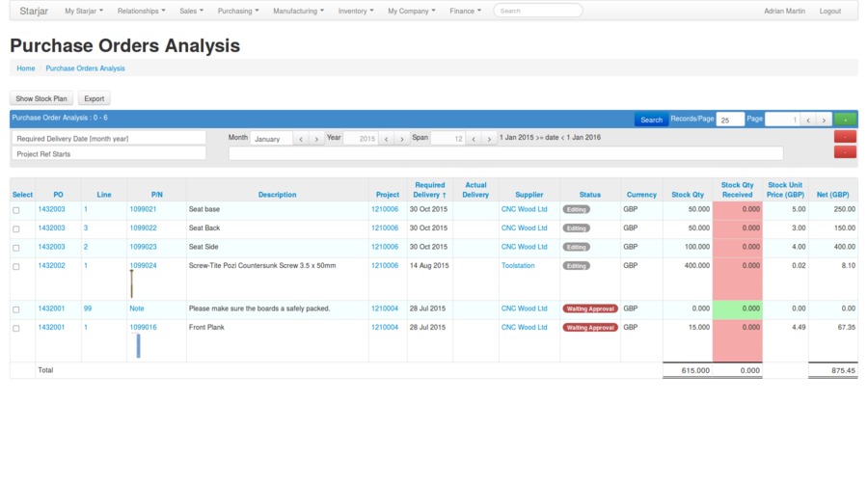This screenshot has width=868, height=482.
Task: Click screw thumbnail image for part 1099024
Action: 131,283
